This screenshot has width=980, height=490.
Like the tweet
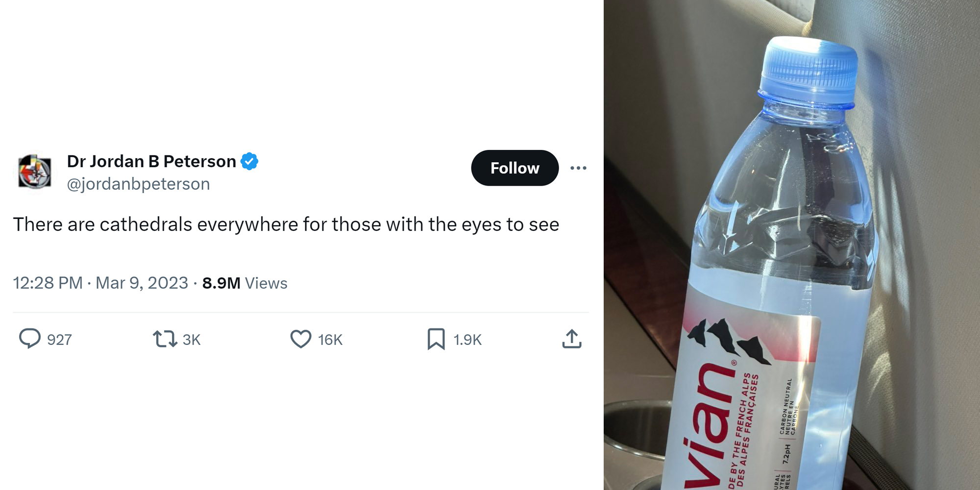pyautogui.click(x=302, y=339)
